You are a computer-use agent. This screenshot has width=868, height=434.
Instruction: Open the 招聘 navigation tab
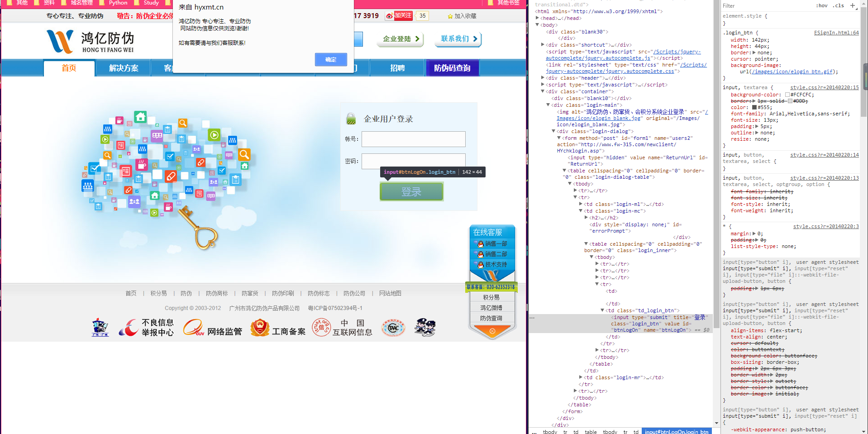click(x=397, y=68)
